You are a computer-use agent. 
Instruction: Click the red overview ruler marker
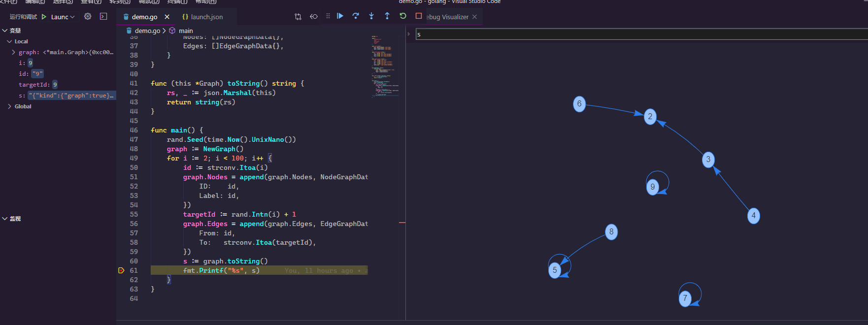402,223
